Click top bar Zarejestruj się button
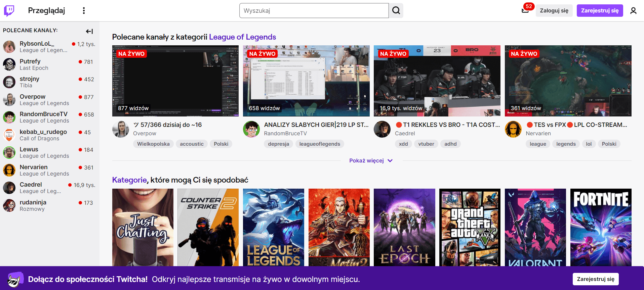The image size is (644, 290). (600, 10)
